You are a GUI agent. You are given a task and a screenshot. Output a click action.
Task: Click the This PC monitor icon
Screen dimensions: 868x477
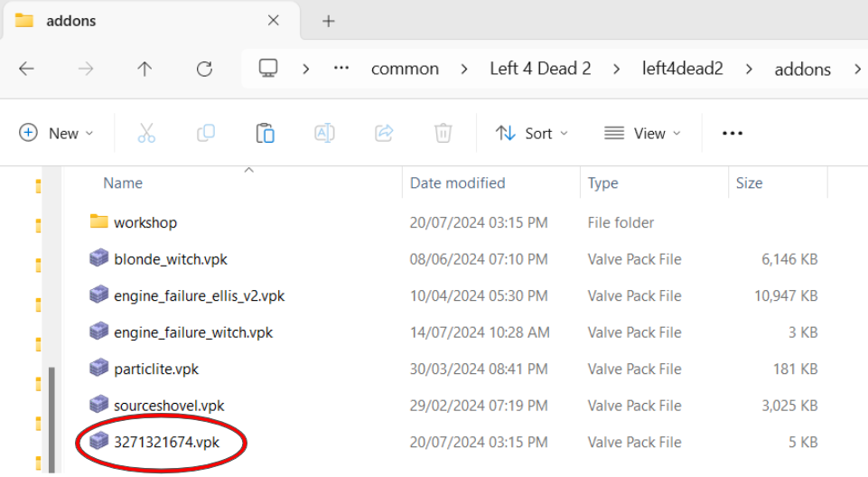click(268, 69)
